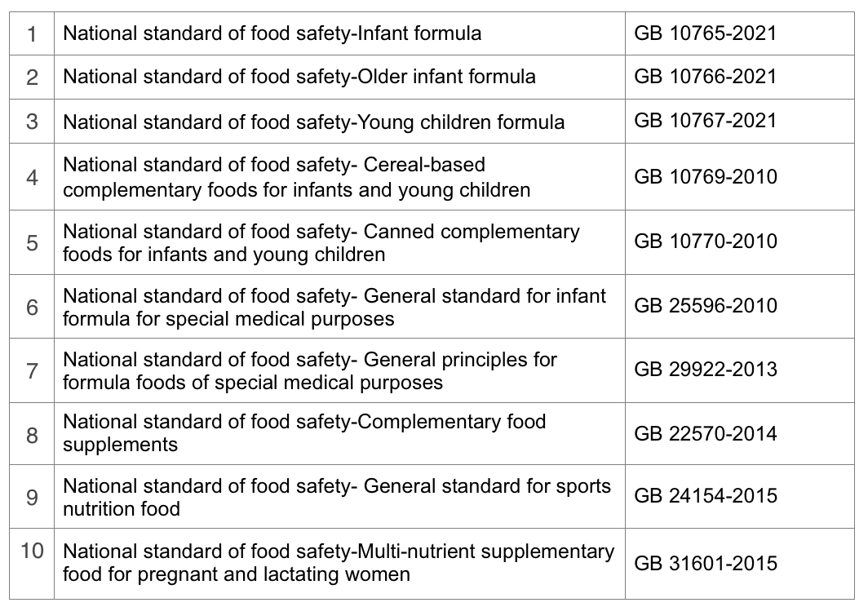Click the Older infant formula row text
The height and width of the screenshot is (607, 868).
click(x=299, y=77)
